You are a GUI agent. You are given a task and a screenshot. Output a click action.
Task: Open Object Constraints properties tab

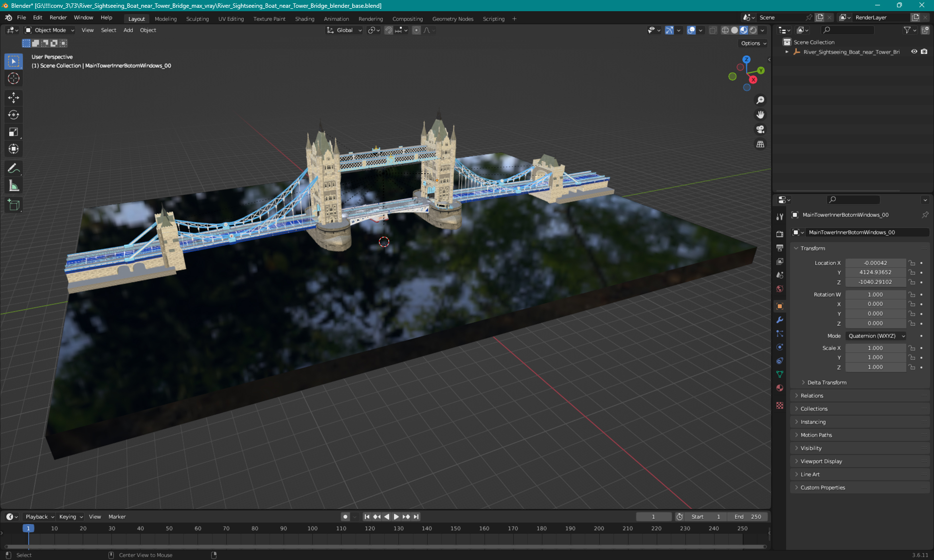(x=780, y=361)
